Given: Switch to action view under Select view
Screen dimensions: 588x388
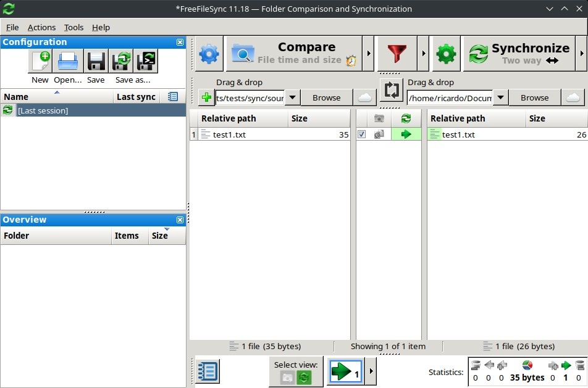Looking at the screenshot, I should (304, 377).
